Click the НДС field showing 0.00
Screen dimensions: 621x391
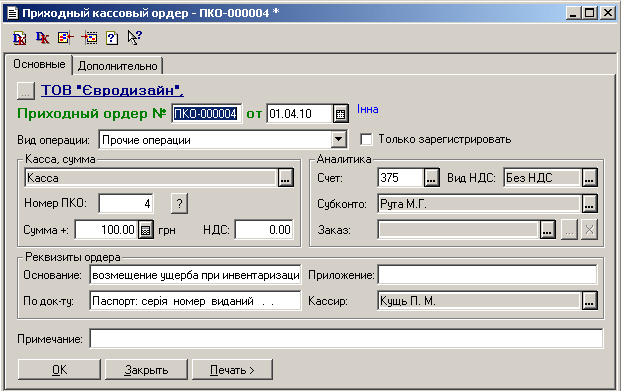coord(264,230)
